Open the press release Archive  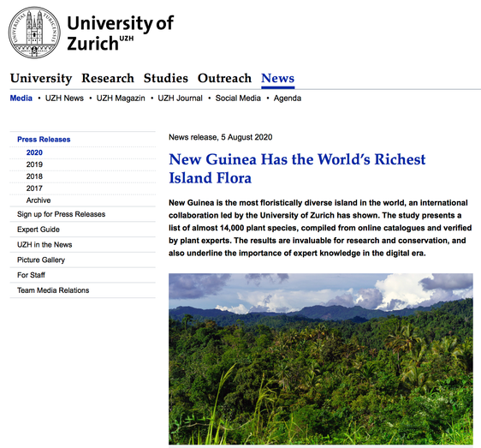[39, 200]
